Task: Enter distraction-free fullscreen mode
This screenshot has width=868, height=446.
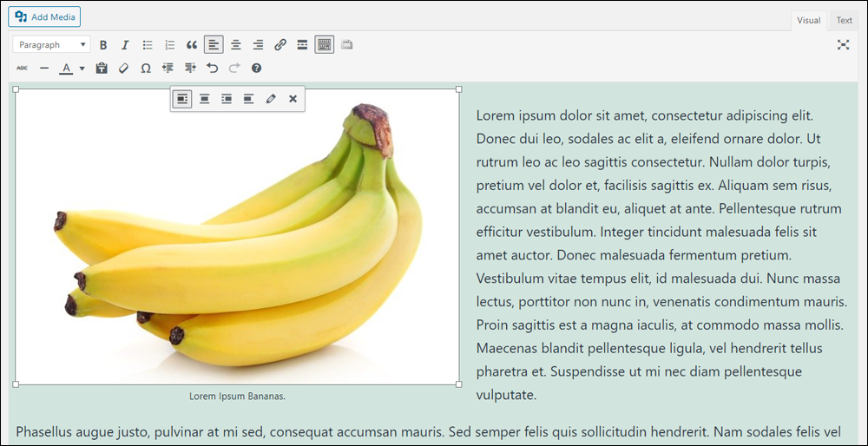Action: point(843,45)
